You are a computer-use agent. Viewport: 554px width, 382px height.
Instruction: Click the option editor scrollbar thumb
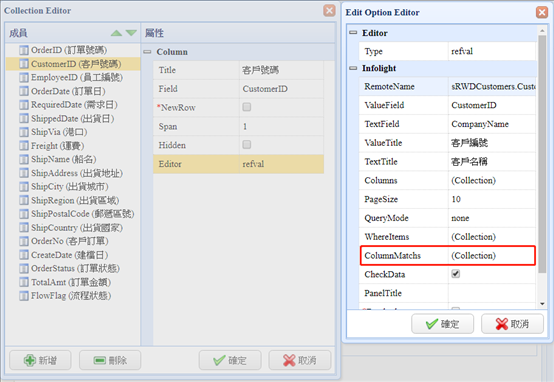(542, 154)
